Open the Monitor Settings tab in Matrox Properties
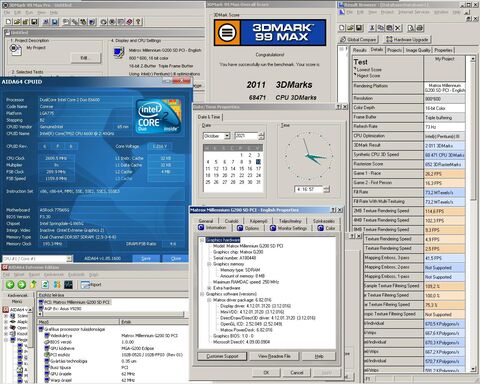 click(289, 228)
